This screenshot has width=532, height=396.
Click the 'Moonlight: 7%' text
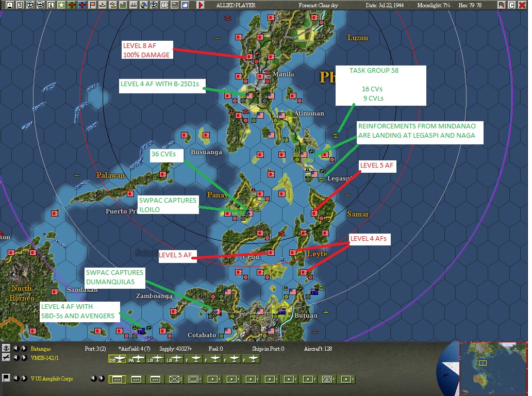point(434,5)
